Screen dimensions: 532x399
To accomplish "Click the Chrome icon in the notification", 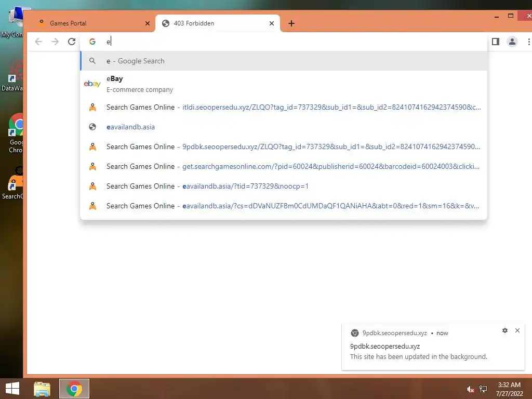I will 354,333.
